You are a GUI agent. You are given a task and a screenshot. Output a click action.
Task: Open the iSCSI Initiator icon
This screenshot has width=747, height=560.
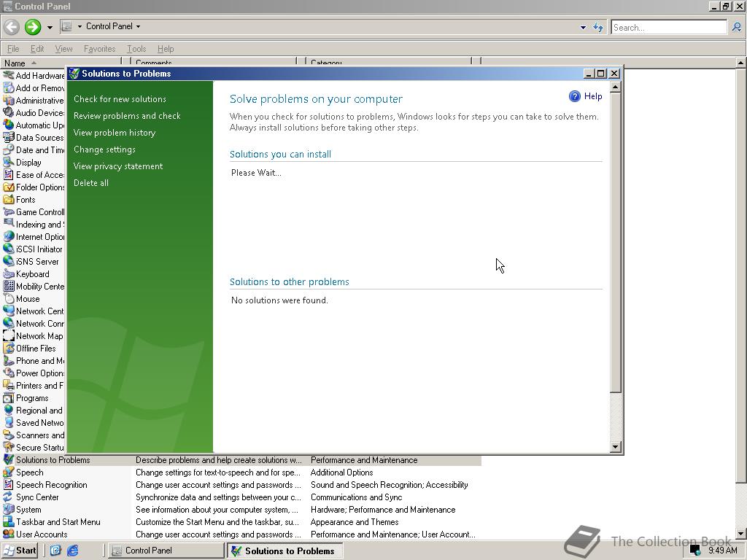9,249
